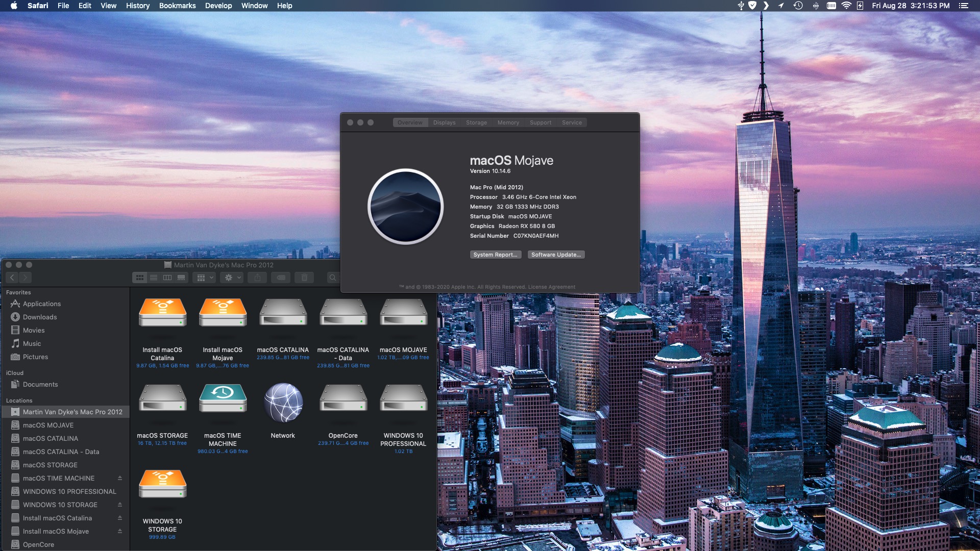
Task: Select the OpenCore drive icon
Action: coord(343,398)
